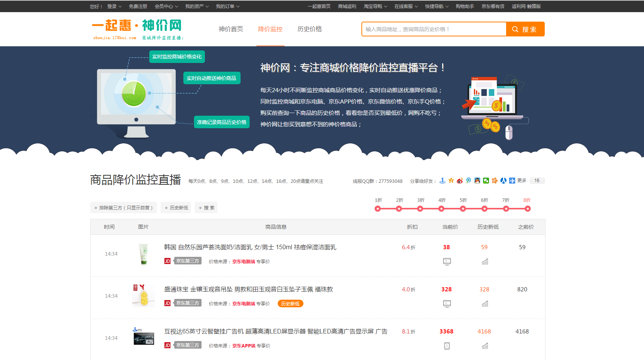Open the price history chart icon for 韩国 自然乐园 row
The height and width of the screenshot is (360, 644).
pos(485,262)
